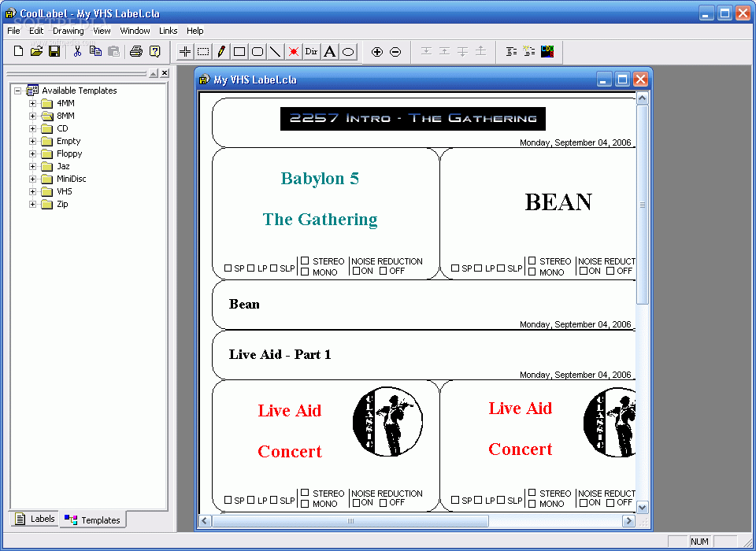Select the rounded rectangle tool
756x551 pixels.
point(258,52)
